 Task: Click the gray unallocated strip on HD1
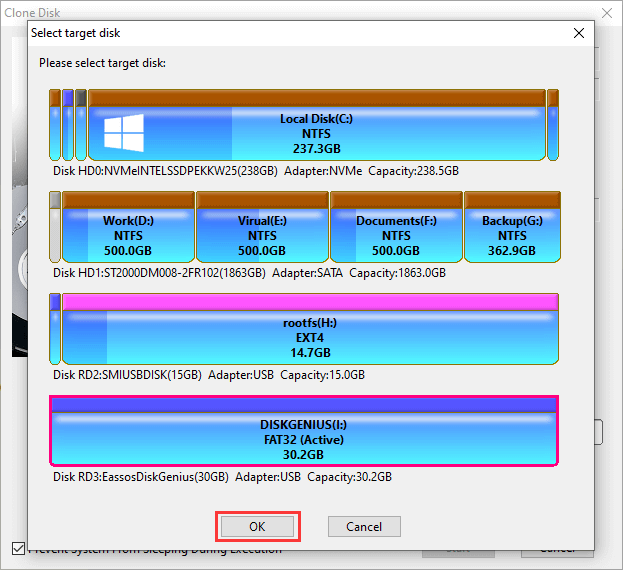[x=55, y=228]
